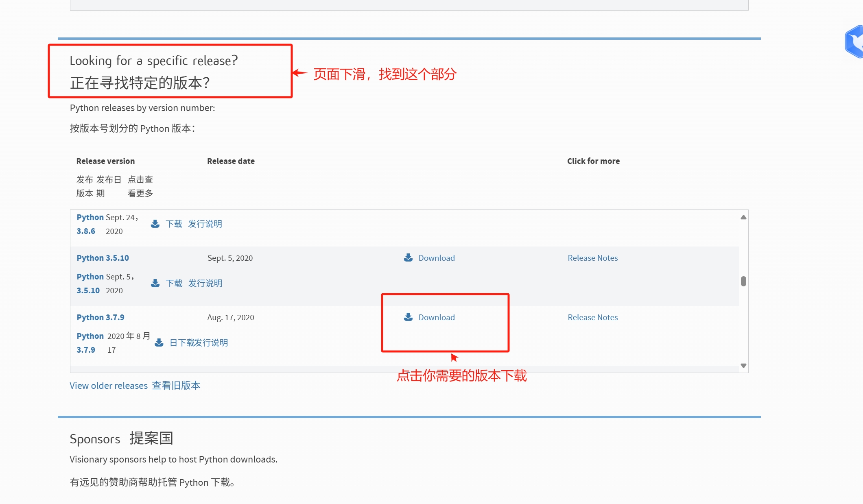
Task: Click 发行说明 link in the 3.8.6 row
Action: coord(205,224)
